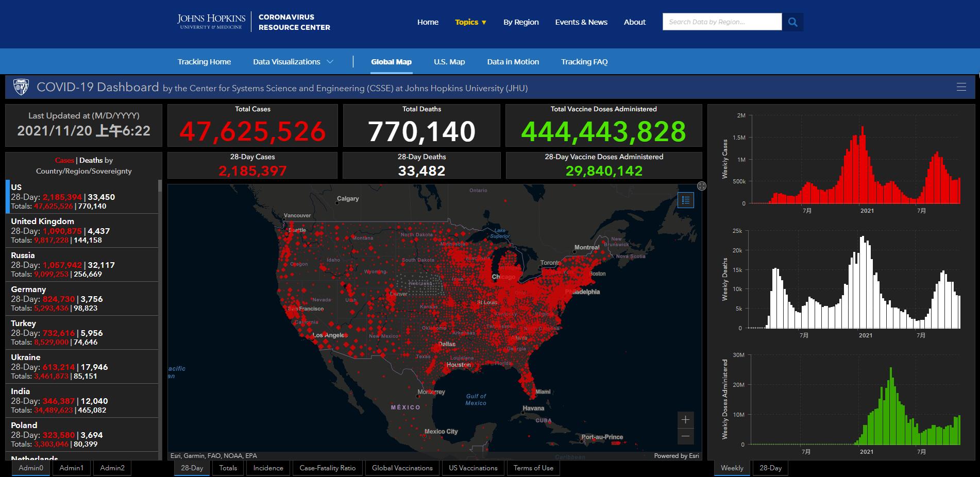Image resolution: width=980 pixels, height=477 pixels.
Task: Select the Admin1 level tab
Action: pos(71,468)
